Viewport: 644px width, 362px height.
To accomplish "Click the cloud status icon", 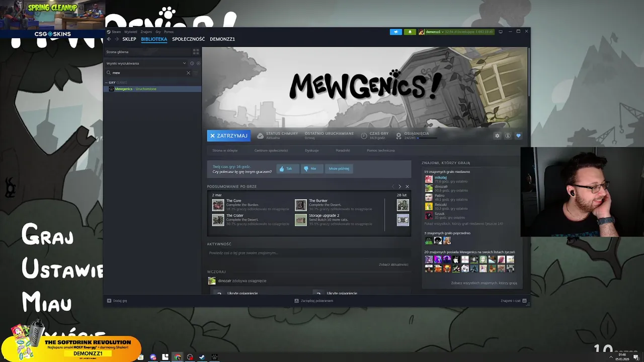I will (260, 136).
